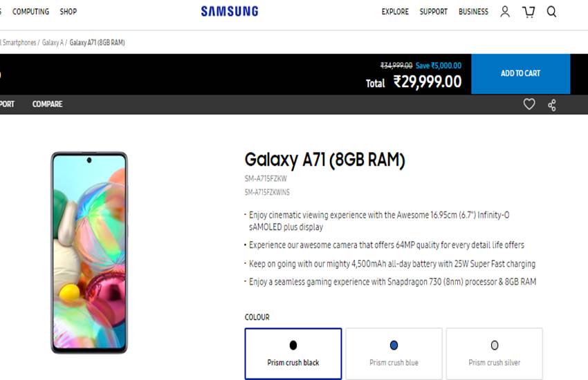This screenshot has height=380, width=588.
Task: Open the shopping cart icon
Action: [x=529, y=12]
